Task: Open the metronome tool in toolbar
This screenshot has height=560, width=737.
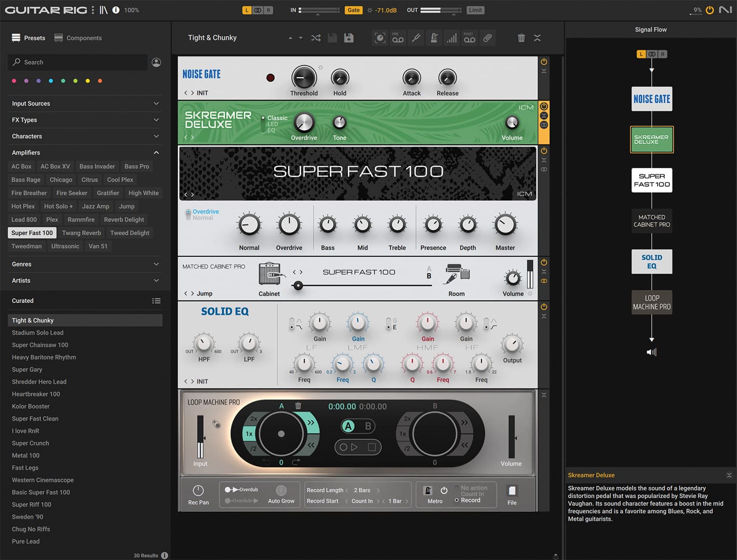Action: pyautogui.click(x=434, y=38)
